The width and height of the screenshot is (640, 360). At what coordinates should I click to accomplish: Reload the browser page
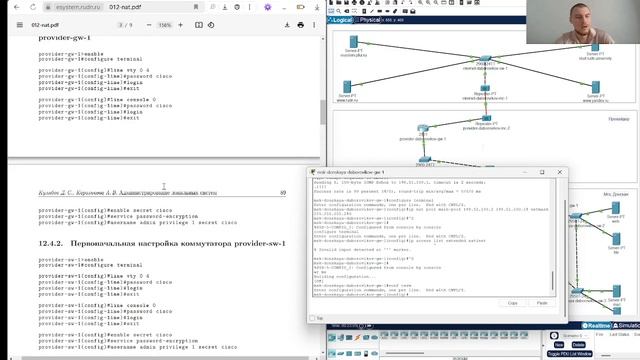[x=33, y=7]
